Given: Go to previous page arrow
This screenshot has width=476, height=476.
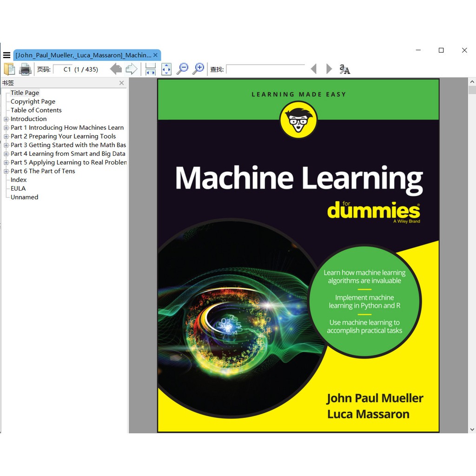Looking at the screenshot, I should click(116, 69).
